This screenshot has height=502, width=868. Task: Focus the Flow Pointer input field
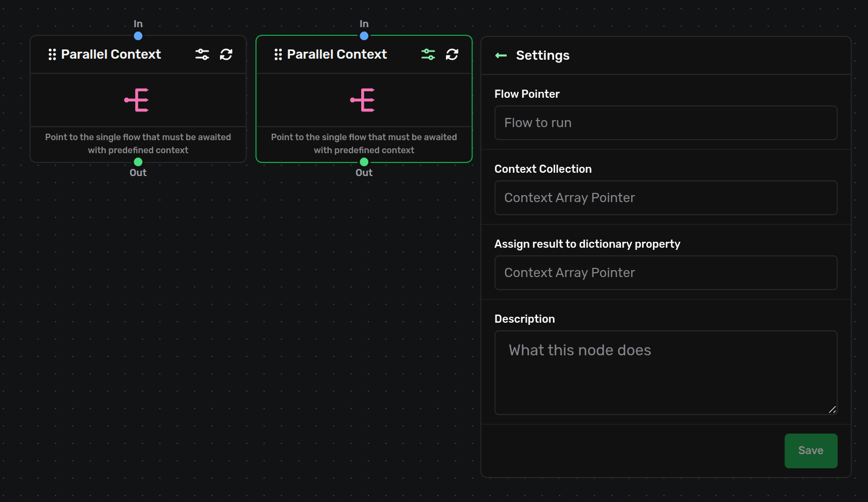666,123
